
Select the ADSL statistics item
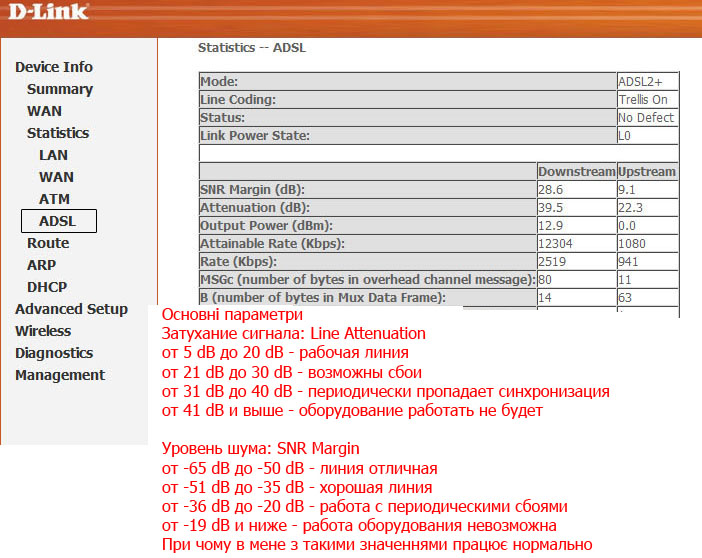coord(59,221)
